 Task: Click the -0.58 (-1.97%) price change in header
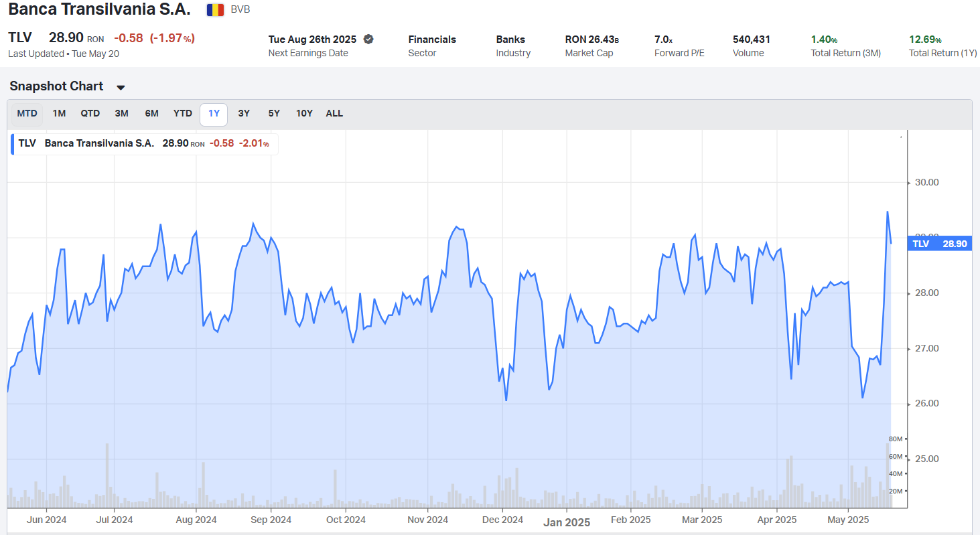click(x=154, y=38)
